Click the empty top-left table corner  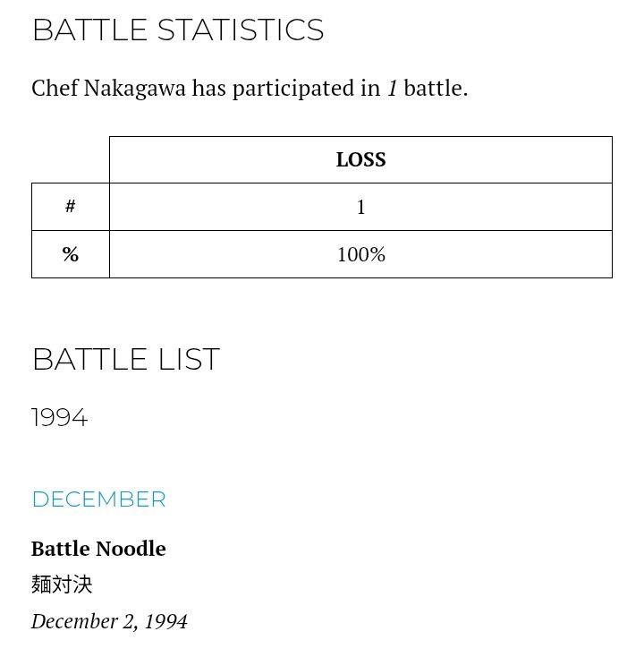tap(71, 160)
